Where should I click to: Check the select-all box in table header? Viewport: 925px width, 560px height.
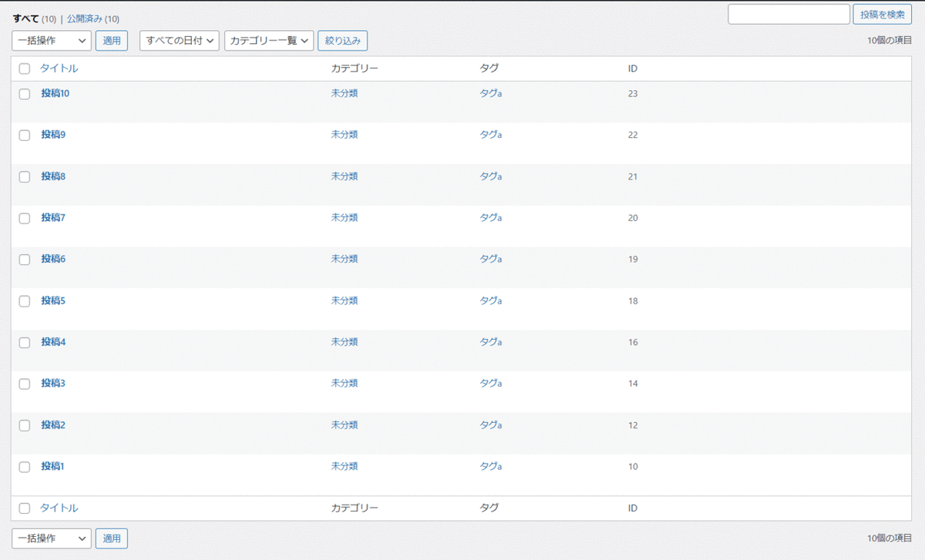point(25,69)
